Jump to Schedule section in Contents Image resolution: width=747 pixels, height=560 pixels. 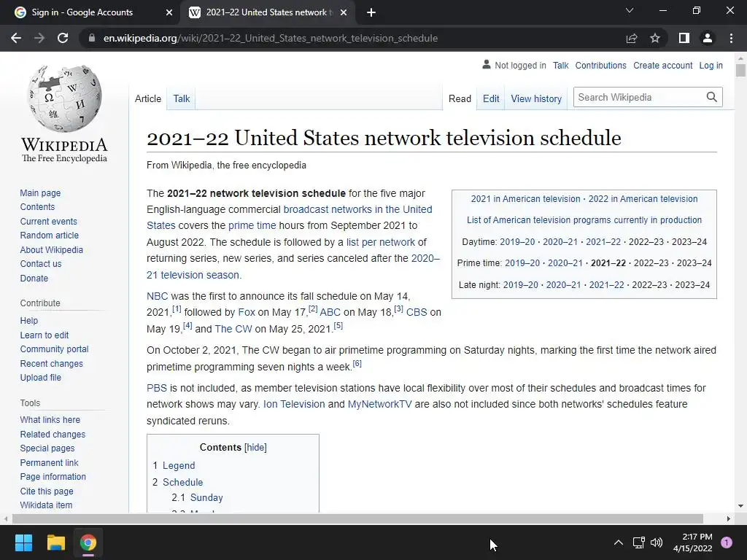coord(182,482)
